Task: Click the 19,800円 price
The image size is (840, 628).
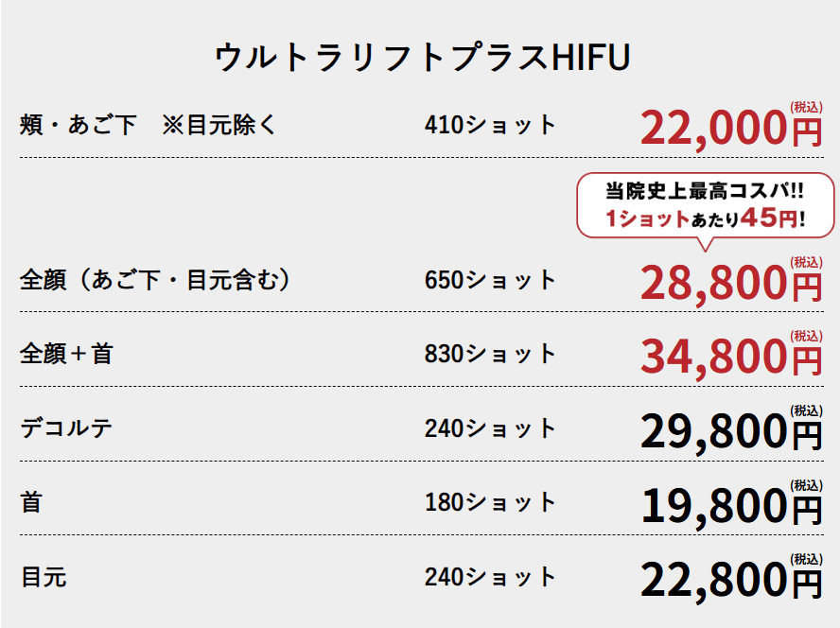Action: click(731, 504)
